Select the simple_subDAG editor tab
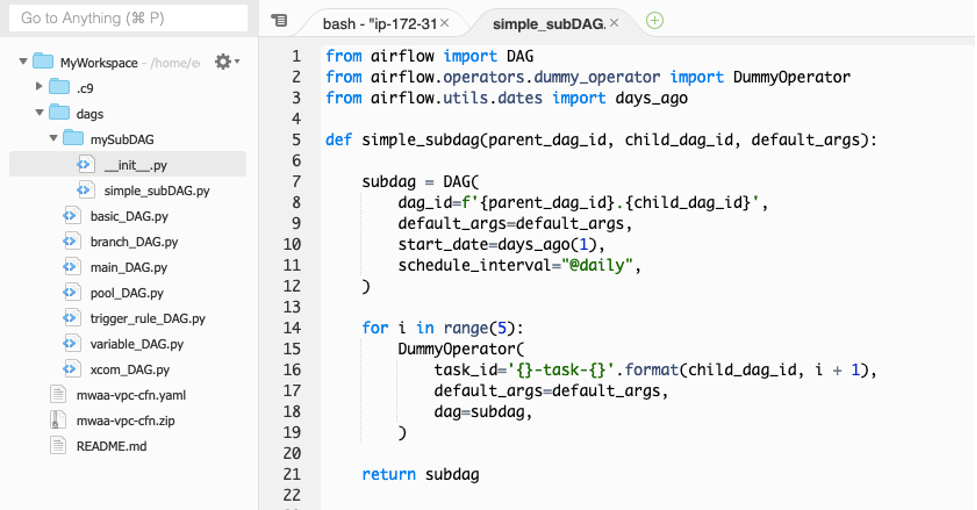Screen dimensions: 977x510 pyautogui.click(x=547, y=23)
